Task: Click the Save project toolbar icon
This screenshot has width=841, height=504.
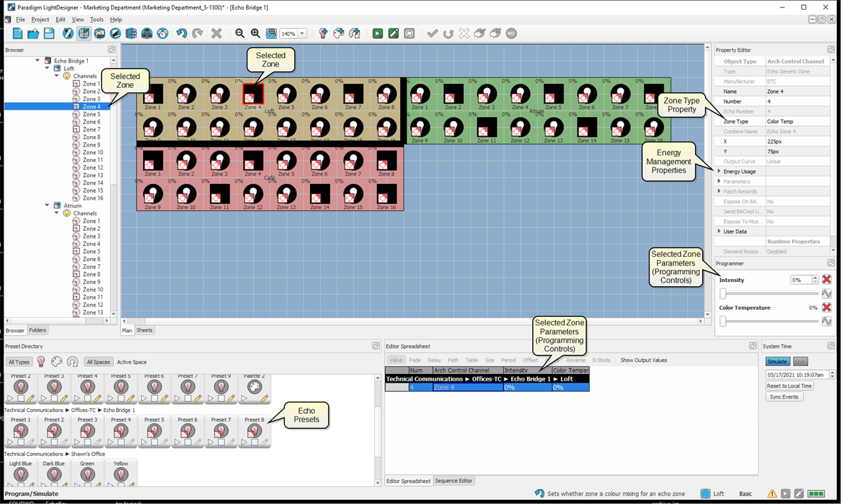Action: (49, 33)
